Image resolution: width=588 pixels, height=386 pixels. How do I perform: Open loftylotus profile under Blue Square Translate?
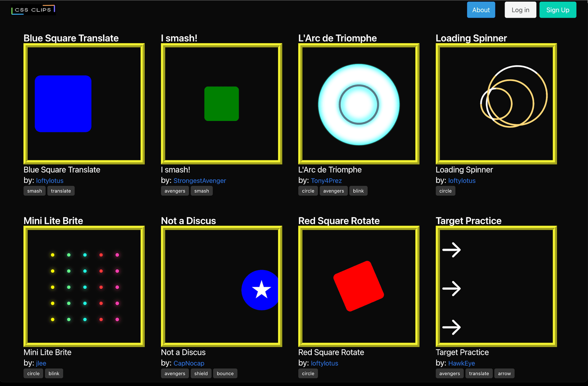tap(50, 181)
